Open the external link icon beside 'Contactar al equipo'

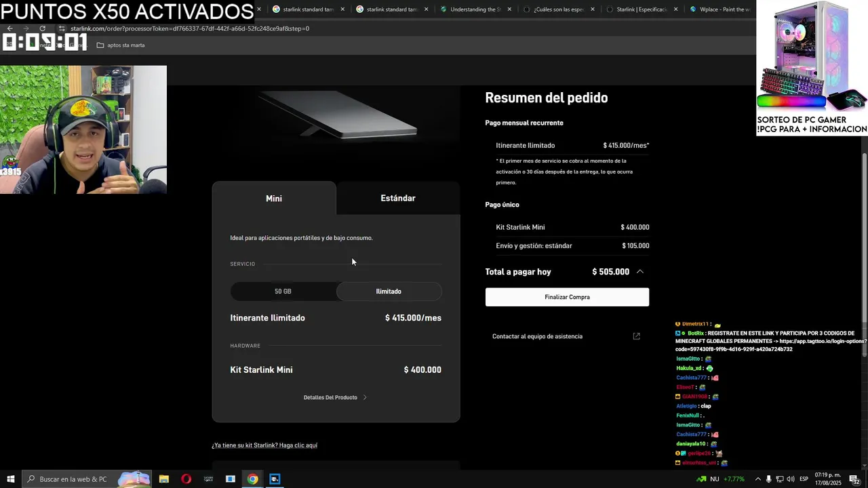[x=636, y=336]
